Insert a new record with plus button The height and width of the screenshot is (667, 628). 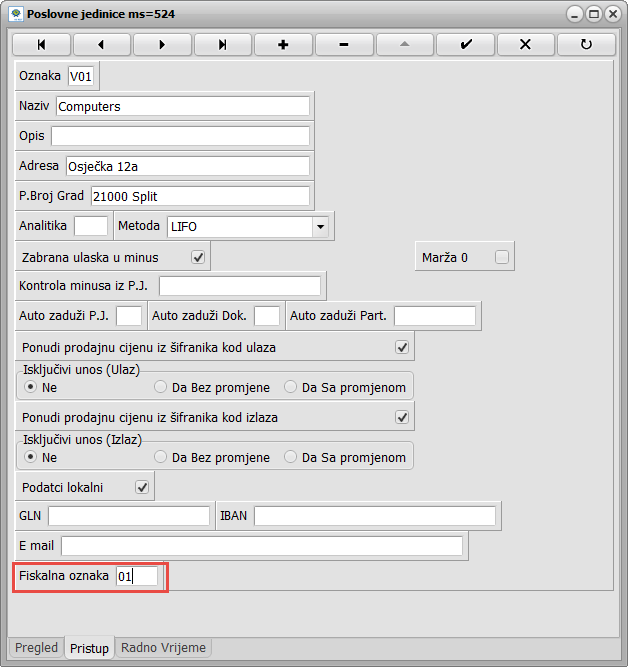click(283, 45)
